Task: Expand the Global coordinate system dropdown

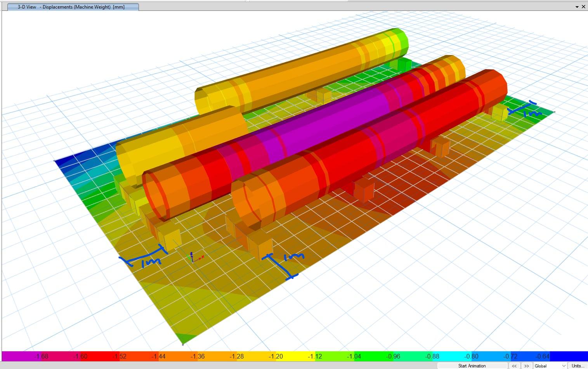Action: (x=564, y=366)
